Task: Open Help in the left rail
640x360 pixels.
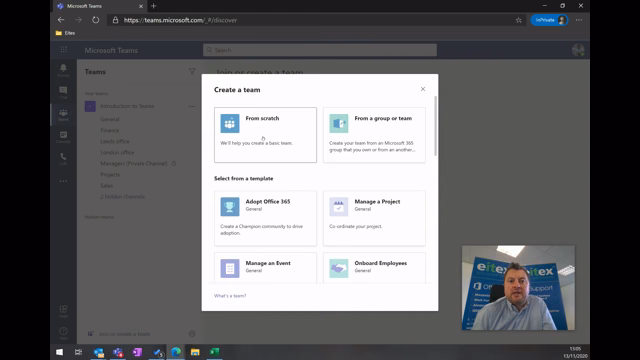Action: tap(63, 333)
